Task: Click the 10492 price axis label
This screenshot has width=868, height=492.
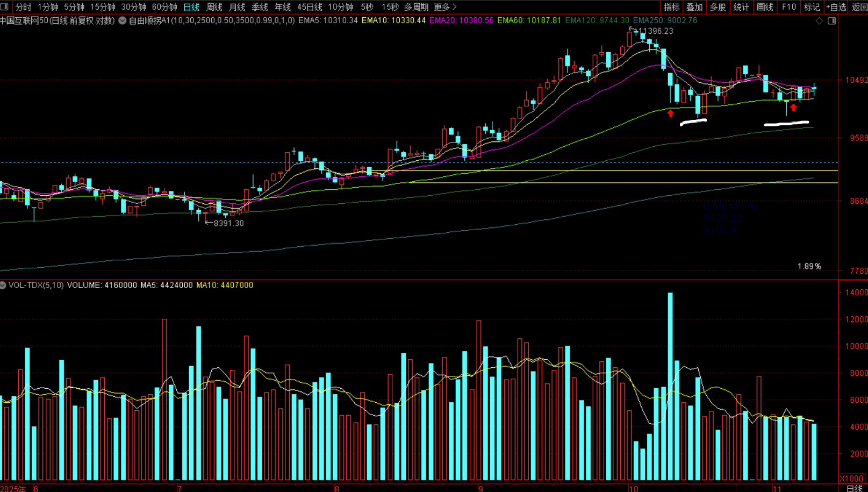Action: click(x=857, y=80)
